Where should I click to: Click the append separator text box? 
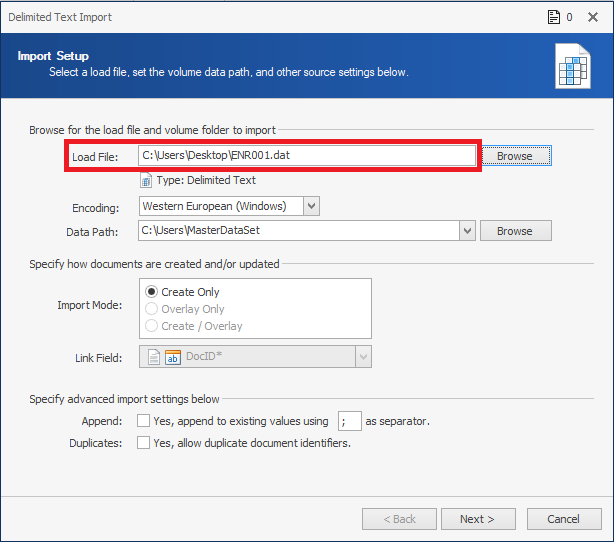tap(350, 421)
